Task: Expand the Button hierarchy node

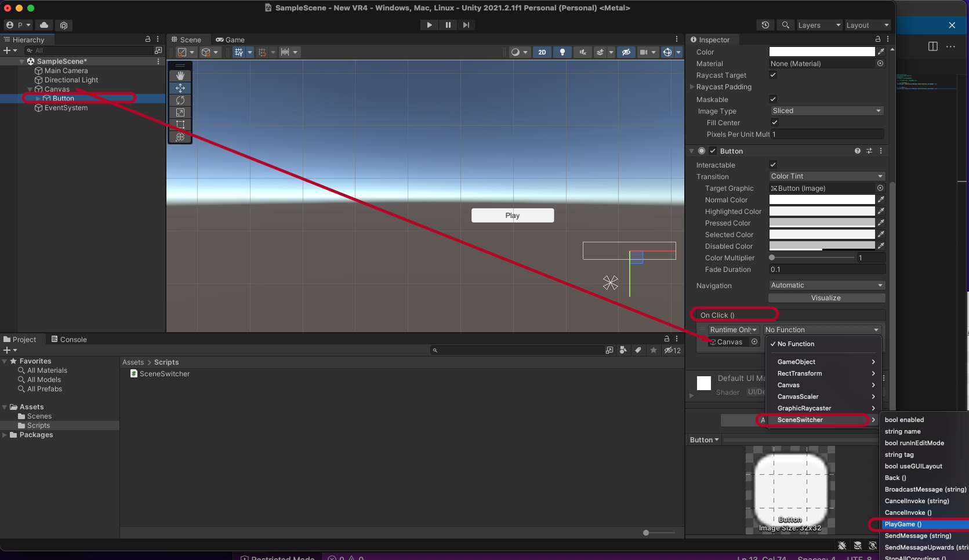Action: 38,99
